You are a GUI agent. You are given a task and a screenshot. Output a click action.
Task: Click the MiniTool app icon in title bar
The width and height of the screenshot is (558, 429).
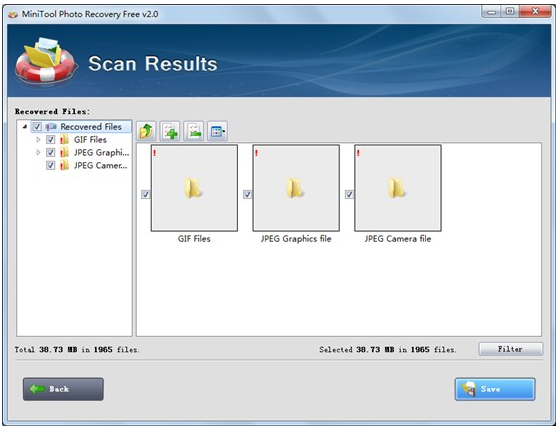13,14
